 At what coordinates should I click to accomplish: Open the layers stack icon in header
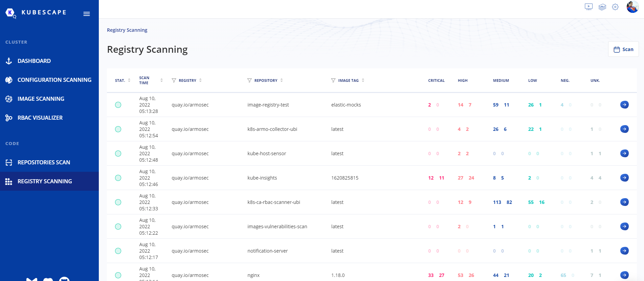pos(602,7)
